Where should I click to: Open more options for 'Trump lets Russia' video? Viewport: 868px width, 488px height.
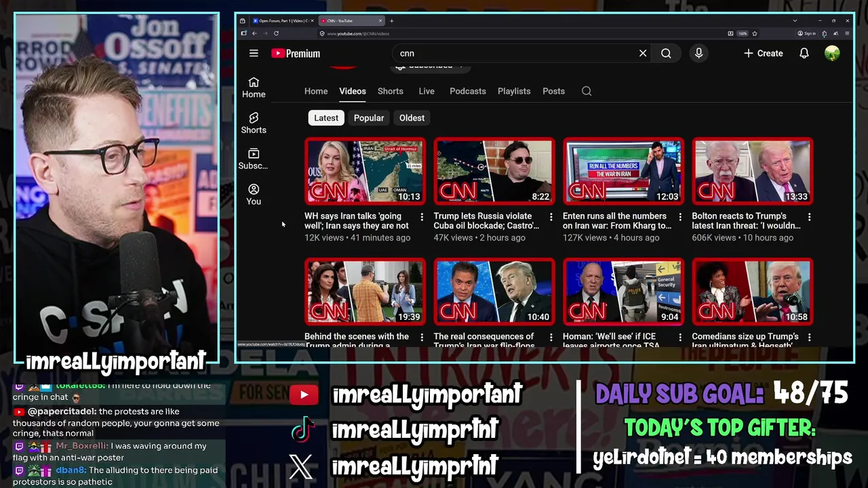pos(551,217)
